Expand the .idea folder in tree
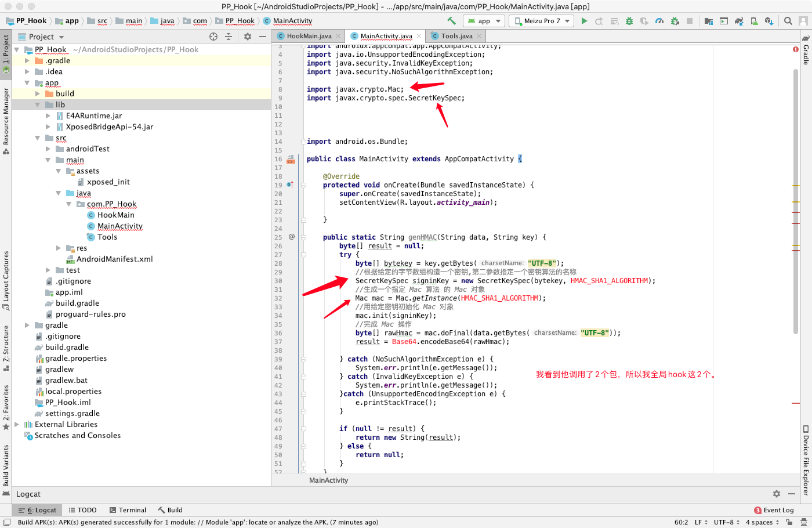Image resolution: width=812 pixels, height=528 pixels. [27, 72]
